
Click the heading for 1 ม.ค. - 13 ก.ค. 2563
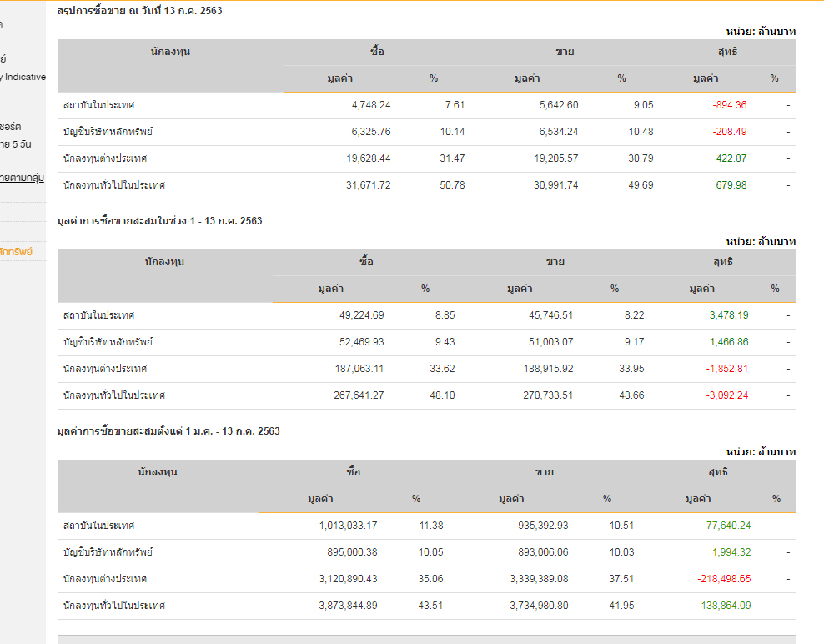pos(168,431)
